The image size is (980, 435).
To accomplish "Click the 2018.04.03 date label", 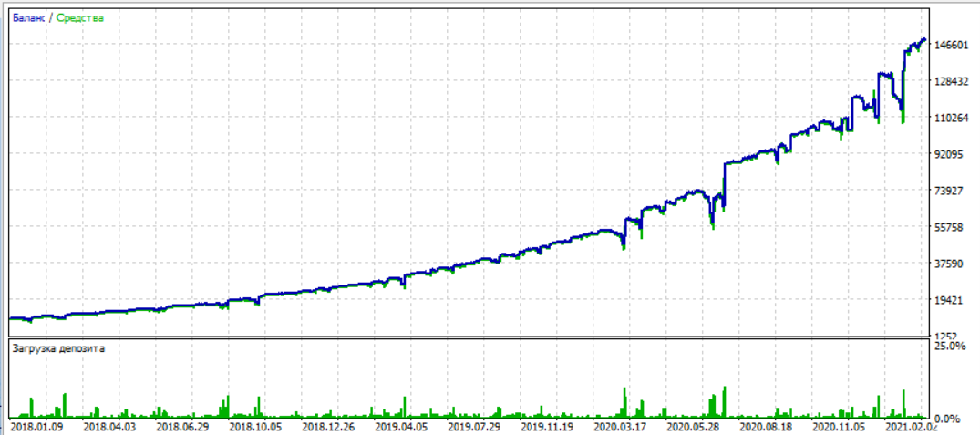I will [109, 428].
